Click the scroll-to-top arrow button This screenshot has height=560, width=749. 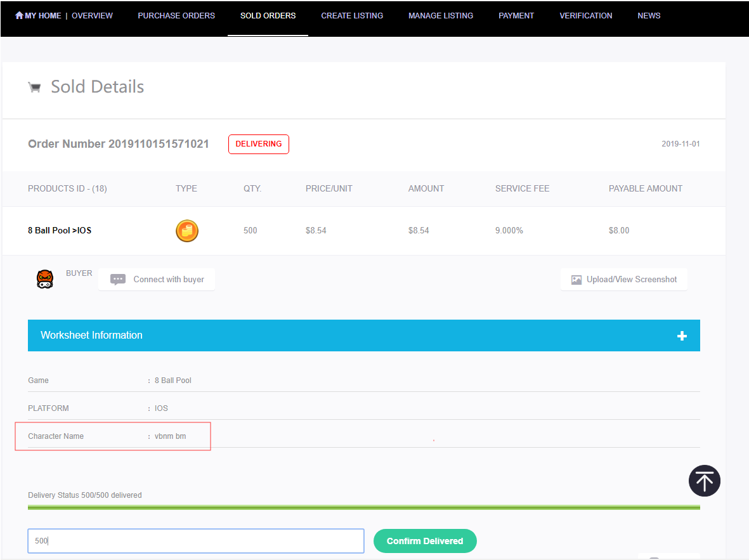click(x=704, y=481)
